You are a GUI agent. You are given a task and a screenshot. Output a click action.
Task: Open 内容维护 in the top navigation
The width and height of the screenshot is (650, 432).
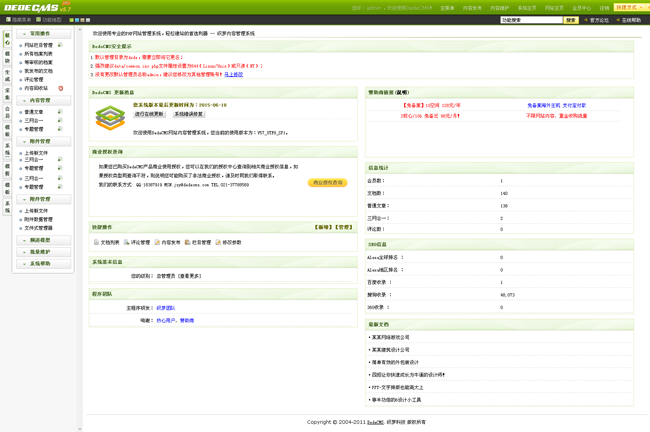pyautogui.click(x=500, y=8)
